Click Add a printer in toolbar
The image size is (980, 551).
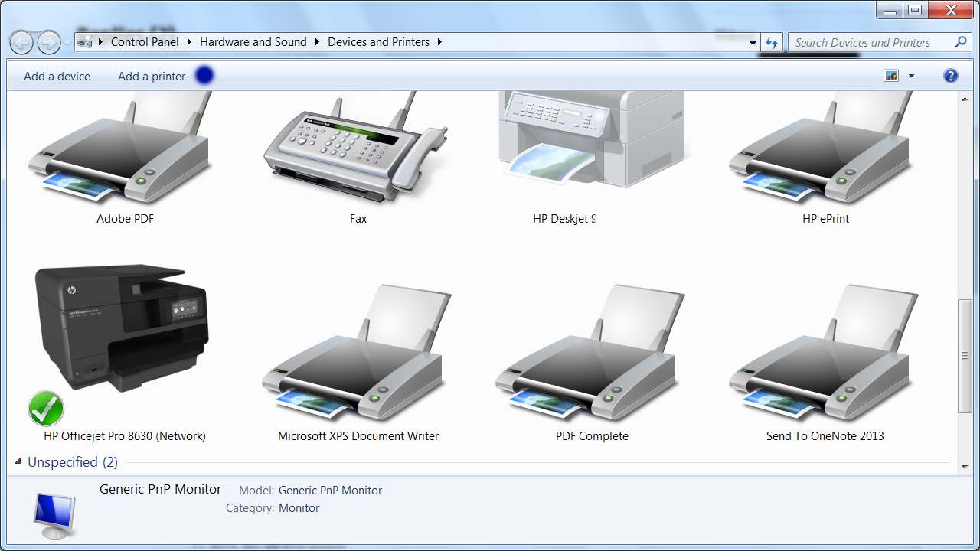pos(152,77)
